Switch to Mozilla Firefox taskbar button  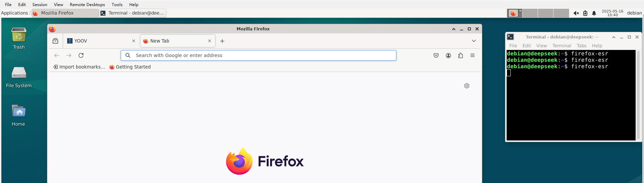point(65,13)
